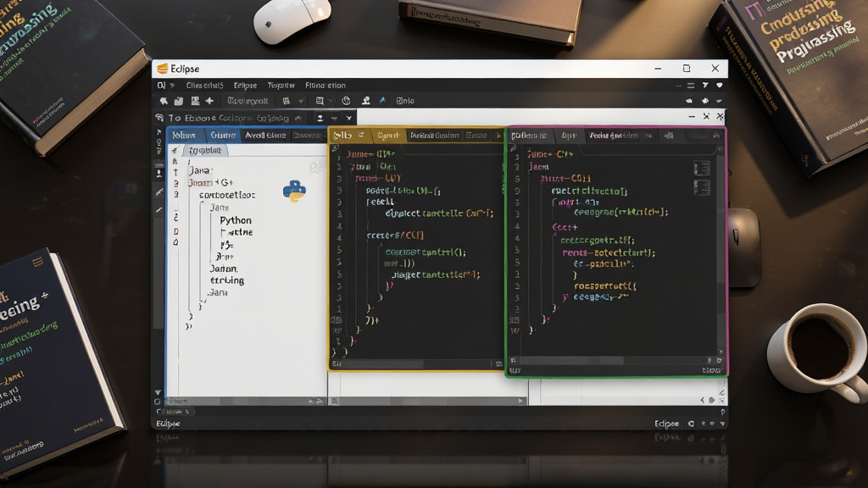Minimize the inner panel using its dash button
This screenshot has width=868, height=488.
(x=692, y=116)
